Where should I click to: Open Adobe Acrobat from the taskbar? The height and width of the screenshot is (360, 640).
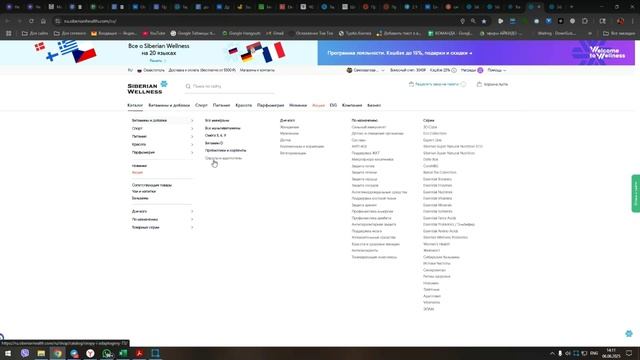[139, 353]
